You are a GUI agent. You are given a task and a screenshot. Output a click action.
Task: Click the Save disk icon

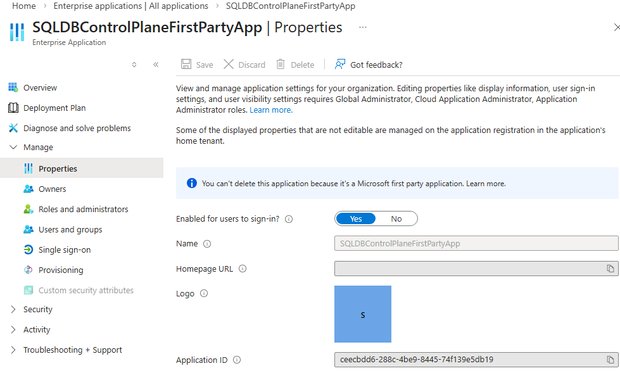186,64
